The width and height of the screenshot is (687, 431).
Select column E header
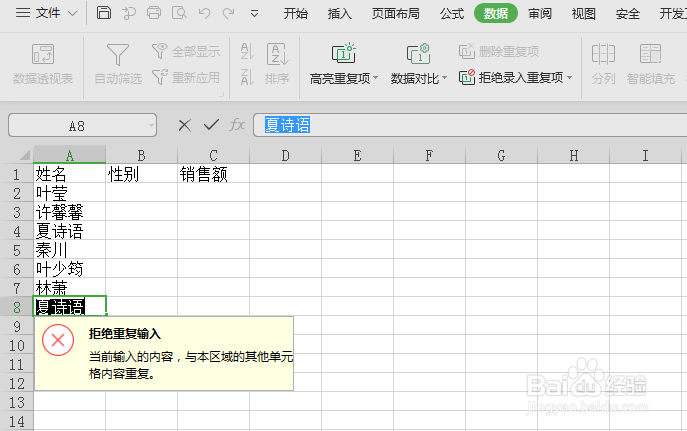pos(358,155)
